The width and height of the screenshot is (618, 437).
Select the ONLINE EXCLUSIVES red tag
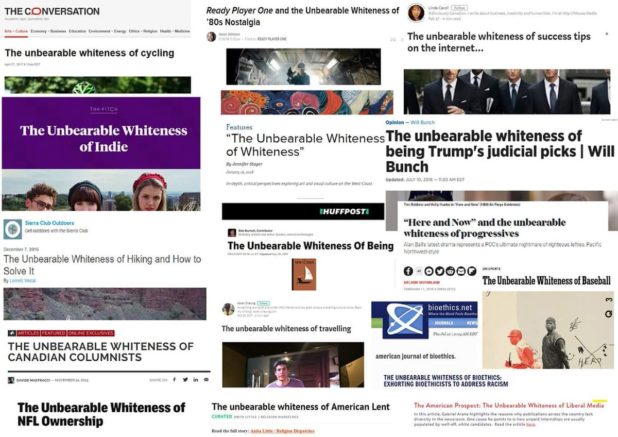point(91,333)
